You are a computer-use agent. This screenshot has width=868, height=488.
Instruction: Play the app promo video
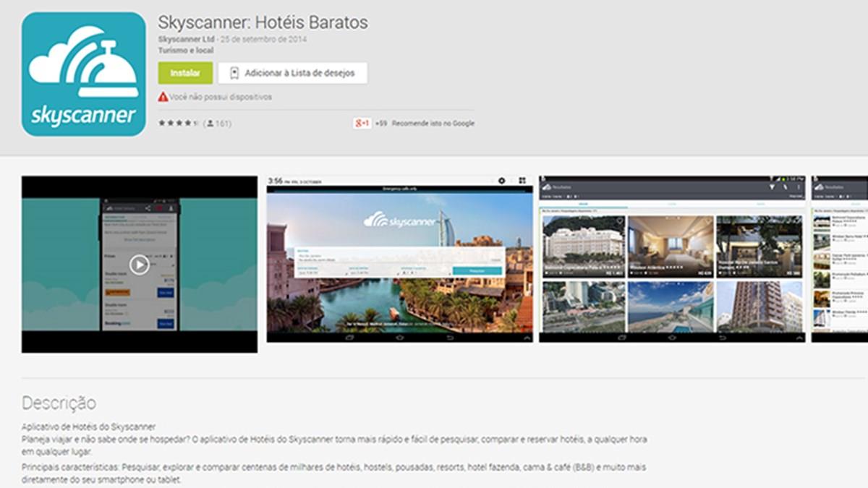(x=139, y=265)
